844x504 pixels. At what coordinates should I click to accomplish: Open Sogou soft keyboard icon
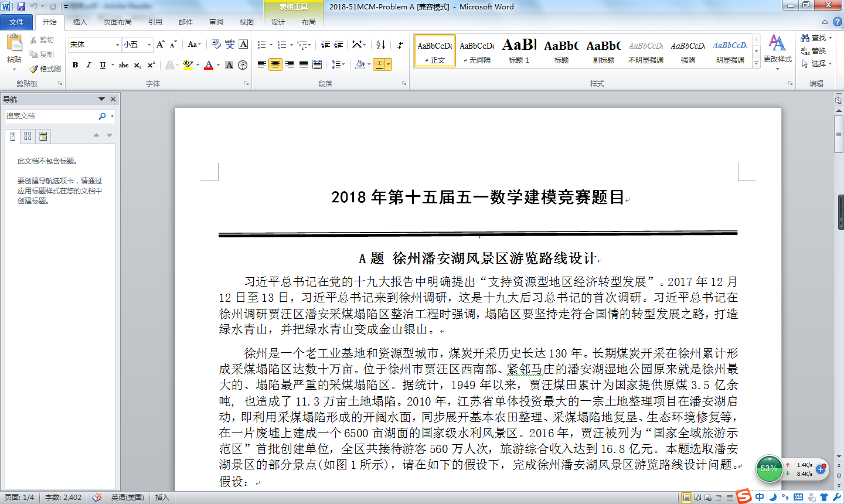[798, 497]
